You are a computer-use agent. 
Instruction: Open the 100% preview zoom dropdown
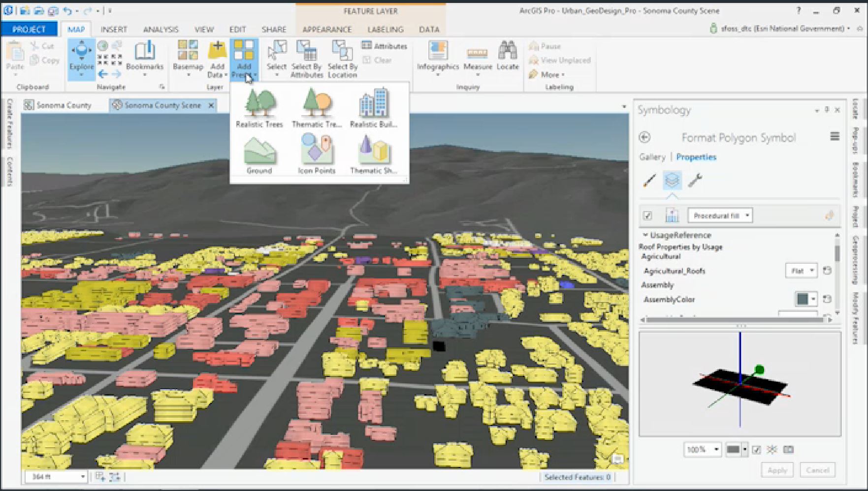pyautogui.click(x=702, y=450)
